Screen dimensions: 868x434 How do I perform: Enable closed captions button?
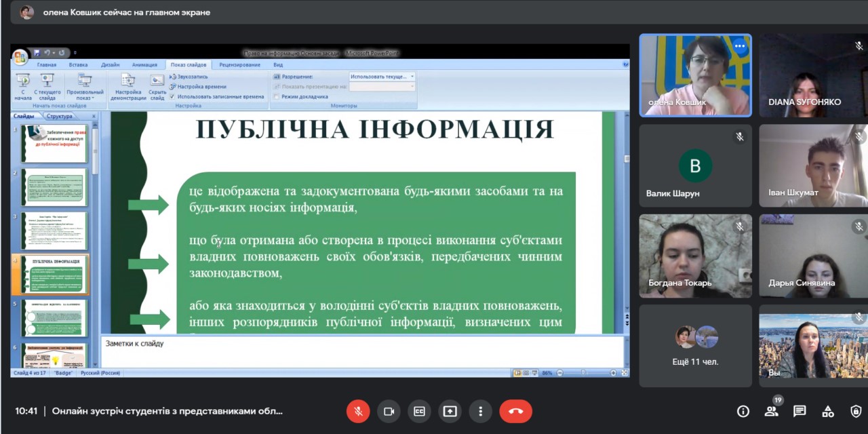pos(419,411)
